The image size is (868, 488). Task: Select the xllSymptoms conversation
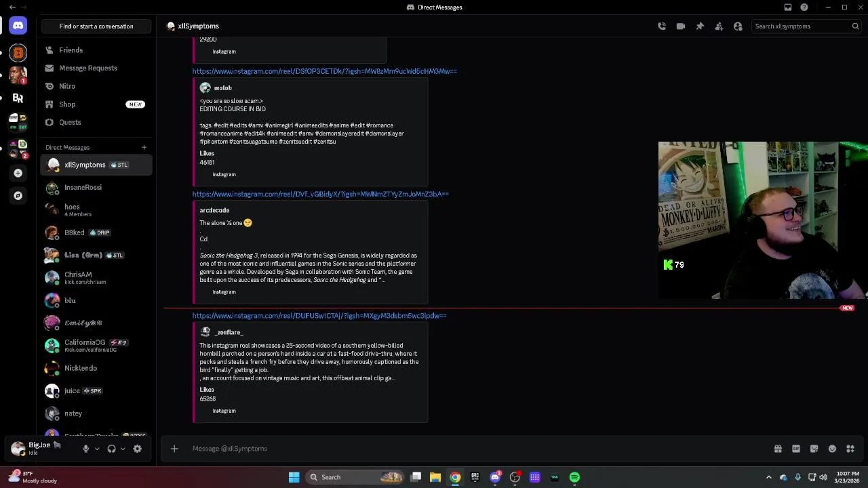point(96,165)
